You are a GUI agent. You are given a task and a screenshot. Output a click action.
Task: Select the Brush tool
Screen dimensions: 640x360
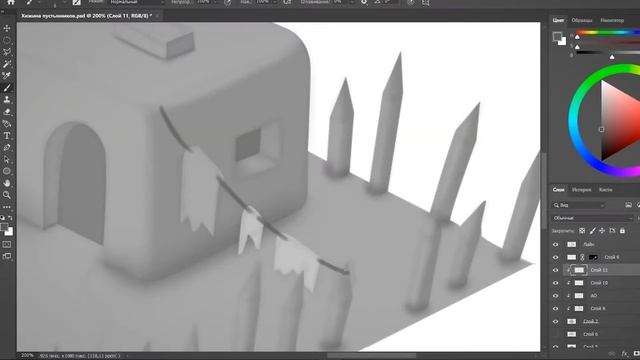pos(7,88)
